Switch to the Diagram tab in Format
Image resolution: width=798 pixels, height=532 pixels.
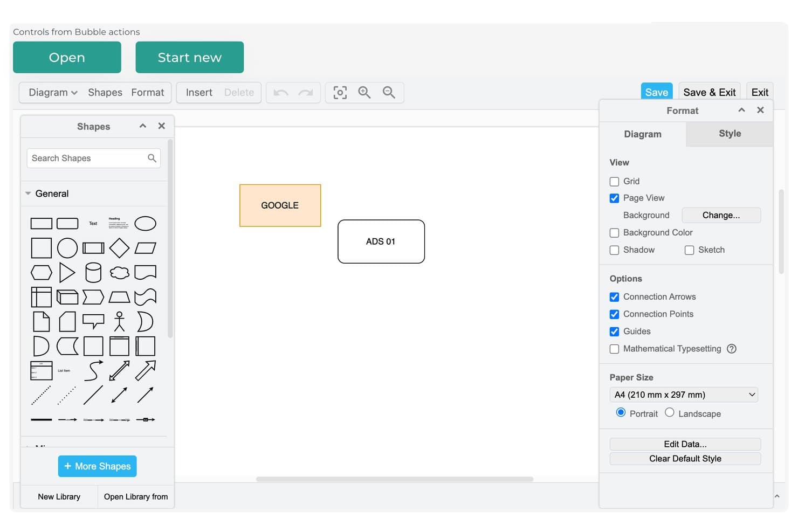(x=643, y=134)
